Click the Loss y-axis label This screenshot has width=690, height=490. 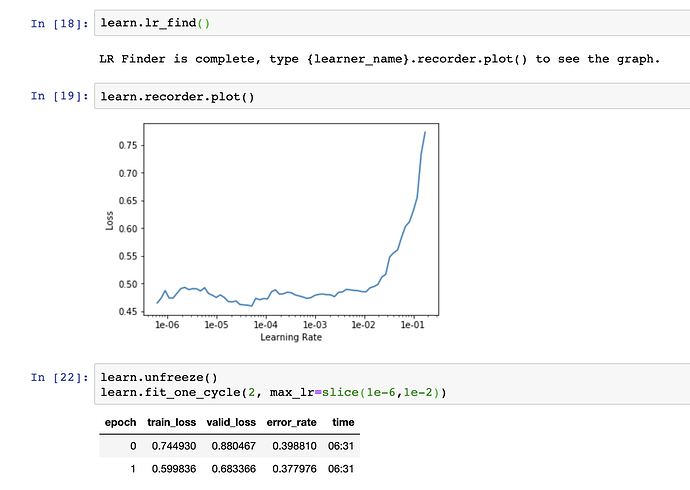point(110,219)
